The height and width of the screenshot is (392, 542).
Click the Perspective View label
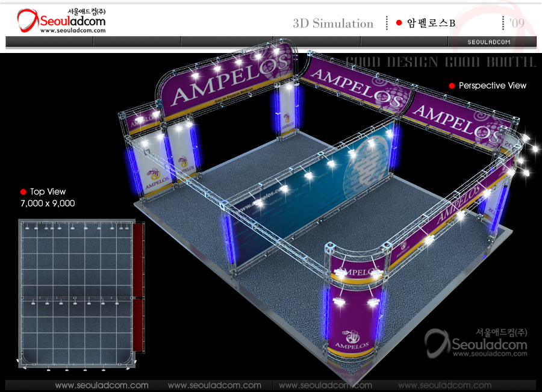[492, 86]
